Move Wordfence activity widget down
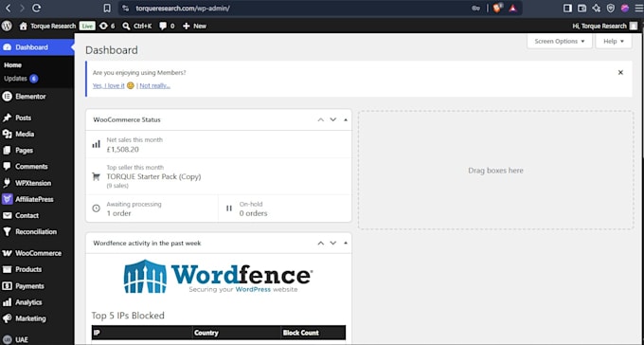This screenshot has height=345, width=644. (x=333, y=243)
